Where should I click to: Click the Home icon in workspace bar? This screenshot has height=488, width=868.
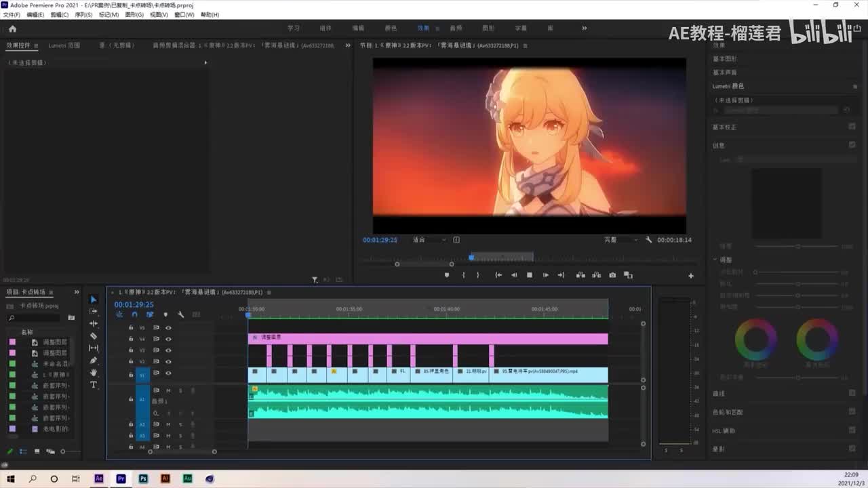point(12,28)
